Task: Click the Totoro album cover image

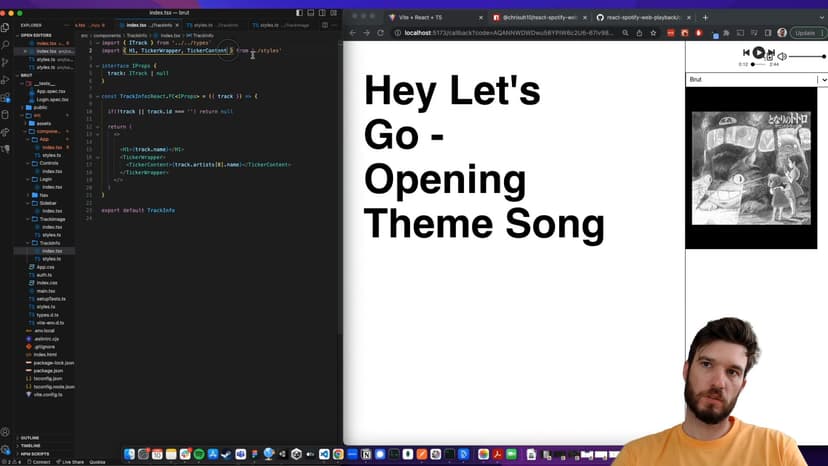Action: [x=751, y=168]
